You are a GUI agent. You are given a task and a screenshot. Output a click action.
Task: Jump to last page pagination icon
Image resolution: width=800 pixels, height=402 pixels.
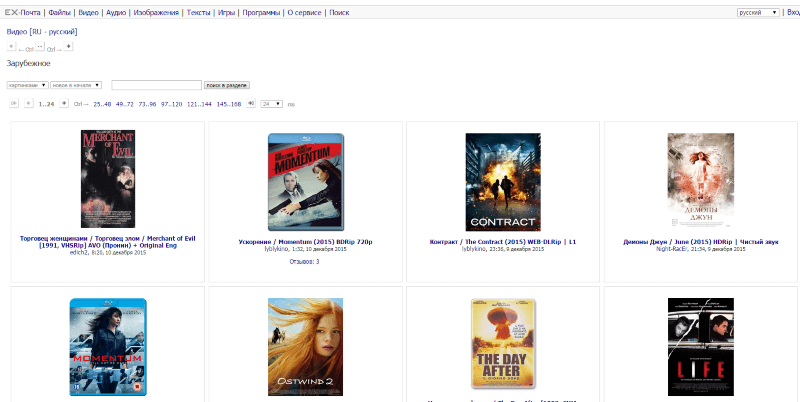click(251, 104)
